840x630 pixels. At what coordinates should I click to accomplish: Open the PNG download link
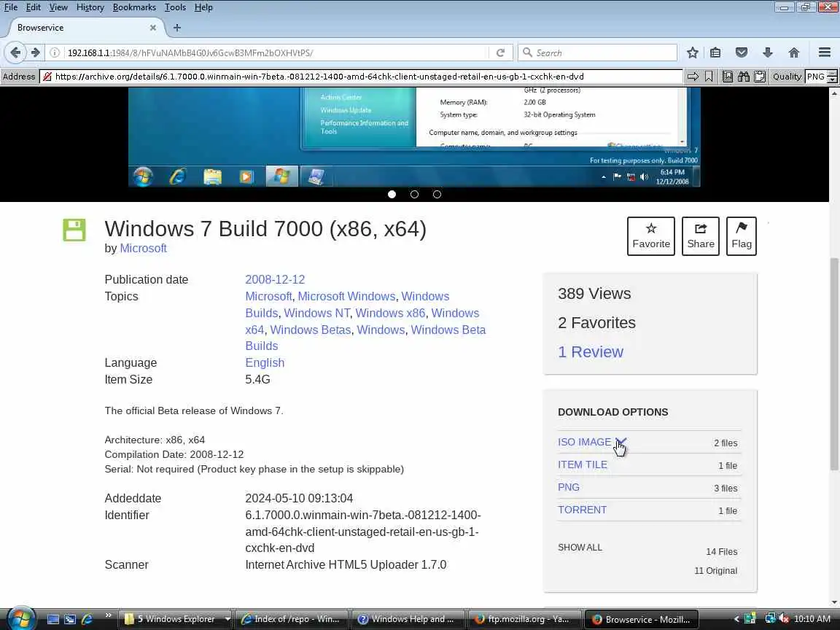pos(569,488)
